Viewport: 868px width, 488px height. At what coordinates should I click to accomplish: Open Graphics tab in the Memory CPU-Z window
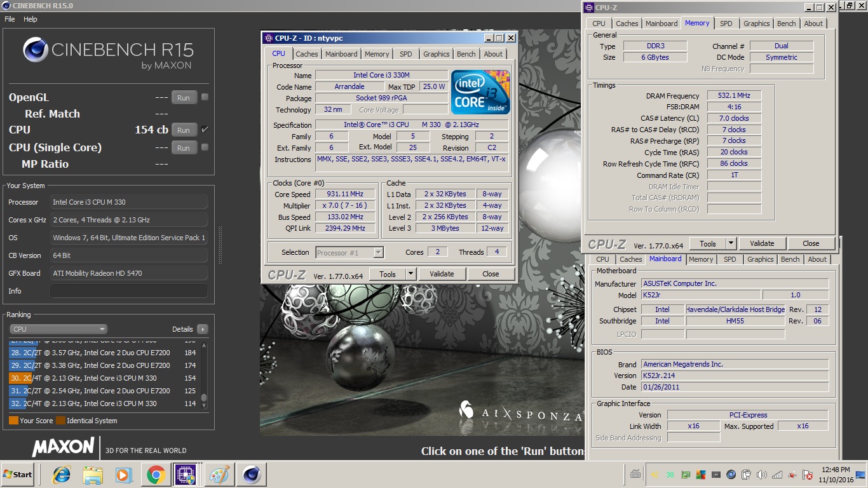(756, 24)
